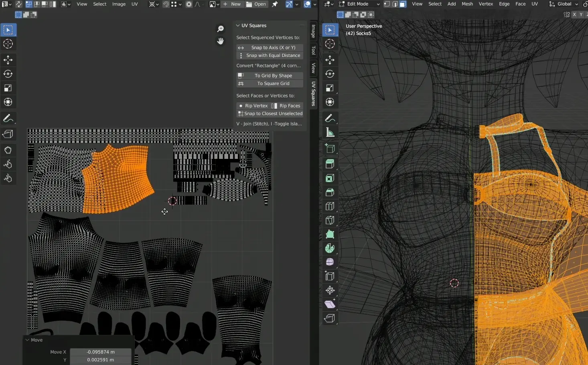Toggle X axis mirror in 3D viewport
The width and height of the screenshot is (588, 365).
point(574,14)
